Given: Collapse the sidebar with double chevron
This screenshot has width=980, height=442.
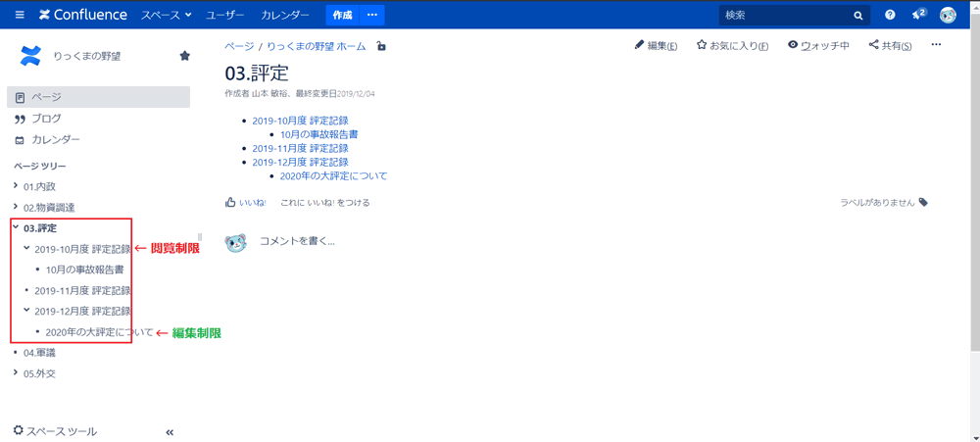Looking at the screenshot, I should 170,431.
